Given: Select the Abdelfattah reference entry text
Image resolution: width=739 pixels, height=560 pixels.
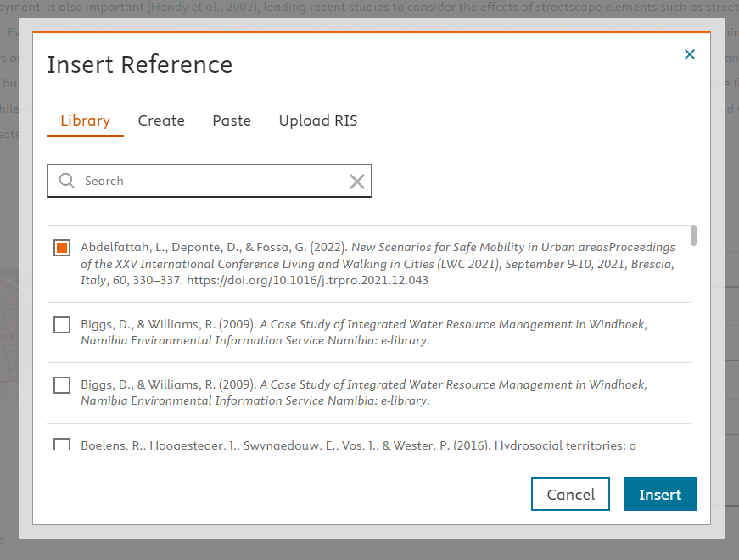Looking at the screenshot, I should pos(356,264).
